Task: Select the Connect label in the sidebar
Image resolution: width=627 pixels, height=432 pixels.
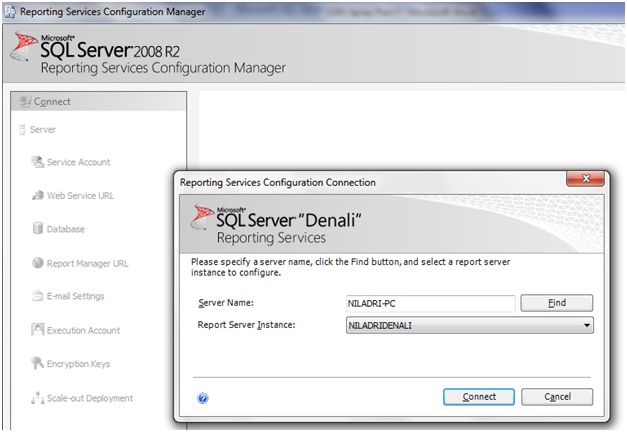Action: click(52, 102)
